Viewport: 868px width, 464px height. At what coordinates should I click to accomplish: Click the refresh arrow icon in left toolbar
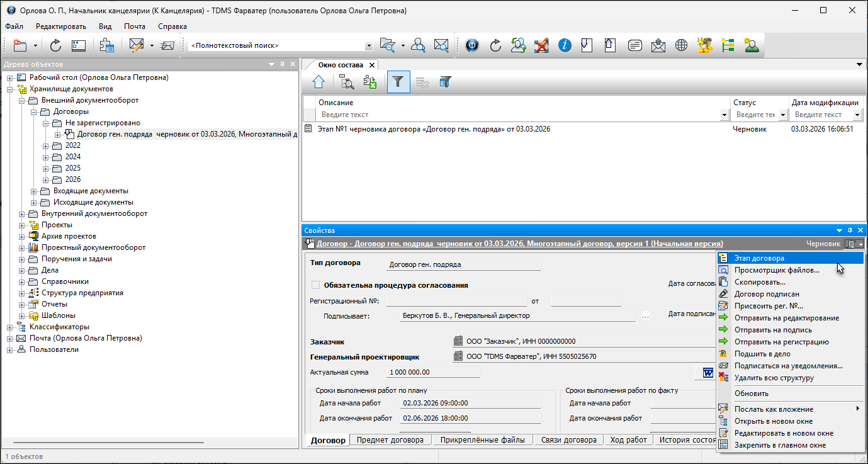[55, 45]
